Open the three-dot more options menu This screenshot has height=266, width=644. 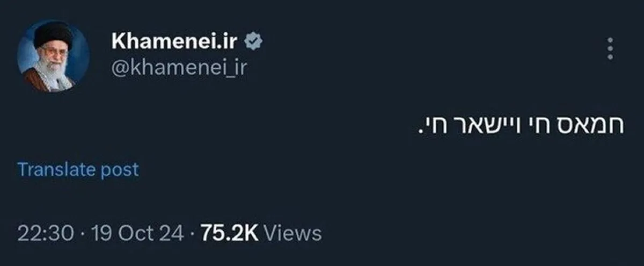610,48
